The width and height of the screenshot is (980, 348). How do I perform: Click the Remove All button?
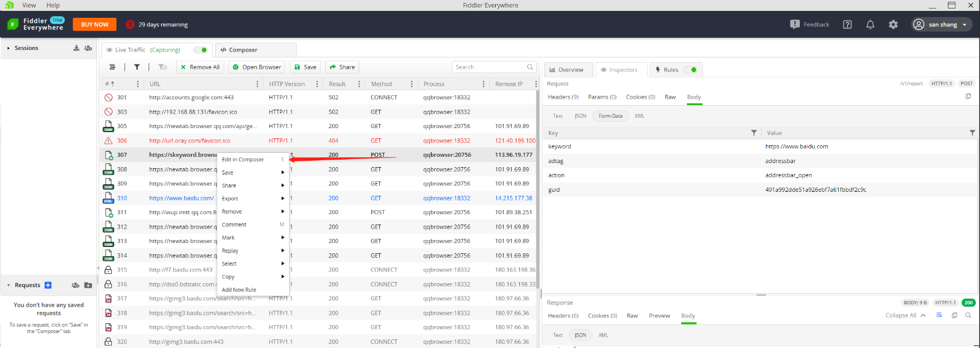pos(200,67)
